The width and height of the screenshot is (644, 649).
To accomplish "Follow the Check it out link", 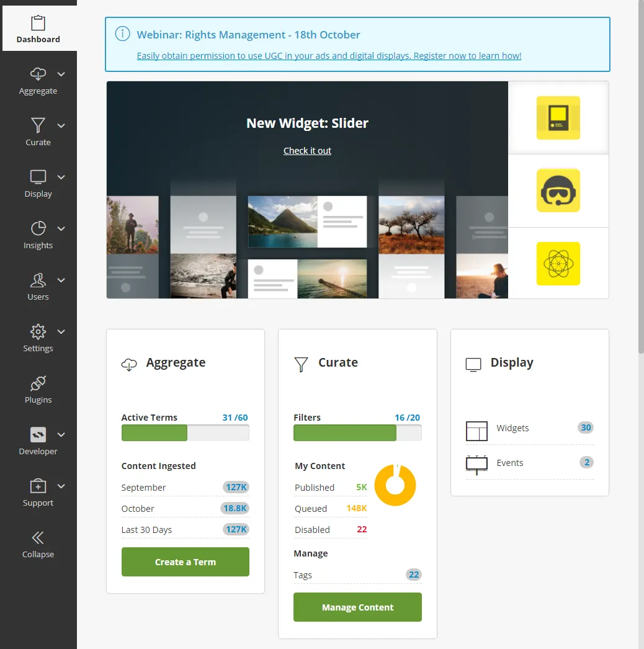I will click(307, 151).
